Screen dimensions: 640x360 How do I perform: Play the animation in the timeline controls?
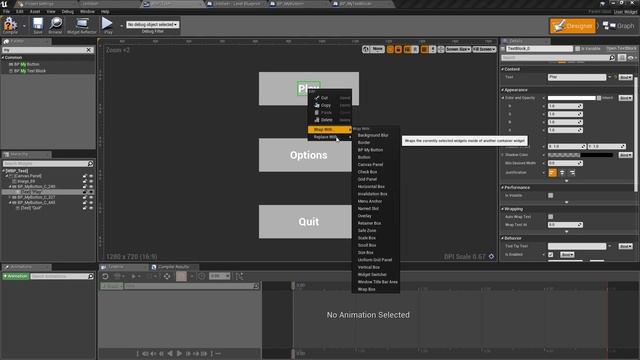click(x=179, y=353)
